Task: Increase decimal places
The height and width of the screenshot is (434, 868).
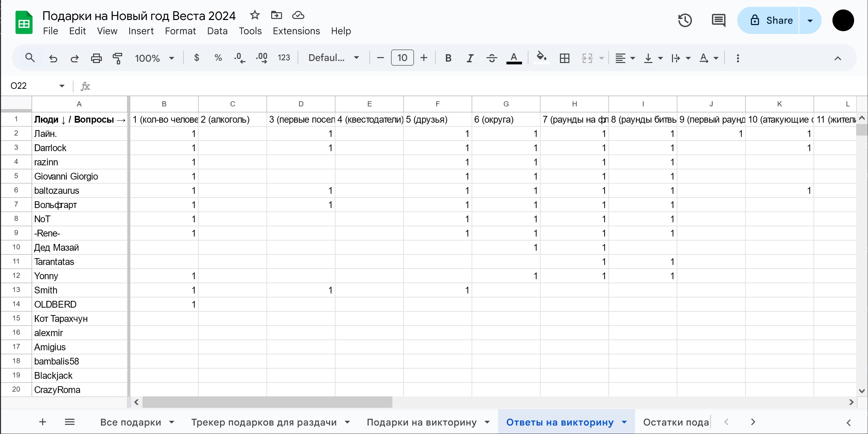Action: [x=262, y=58]
